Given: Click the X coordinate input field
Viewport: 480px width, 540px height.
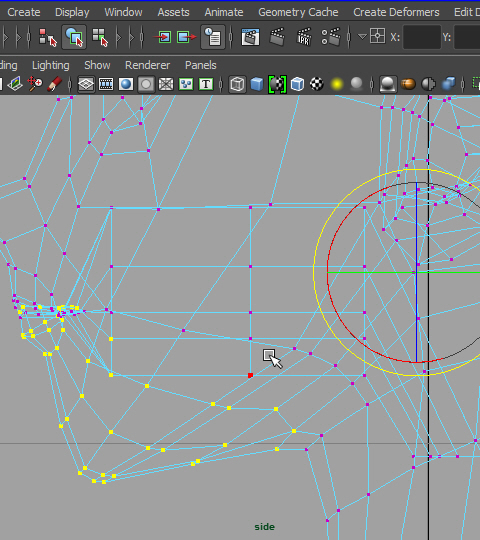Looking at the screenshot, I should pyautogui.click(x=422, y=37).
